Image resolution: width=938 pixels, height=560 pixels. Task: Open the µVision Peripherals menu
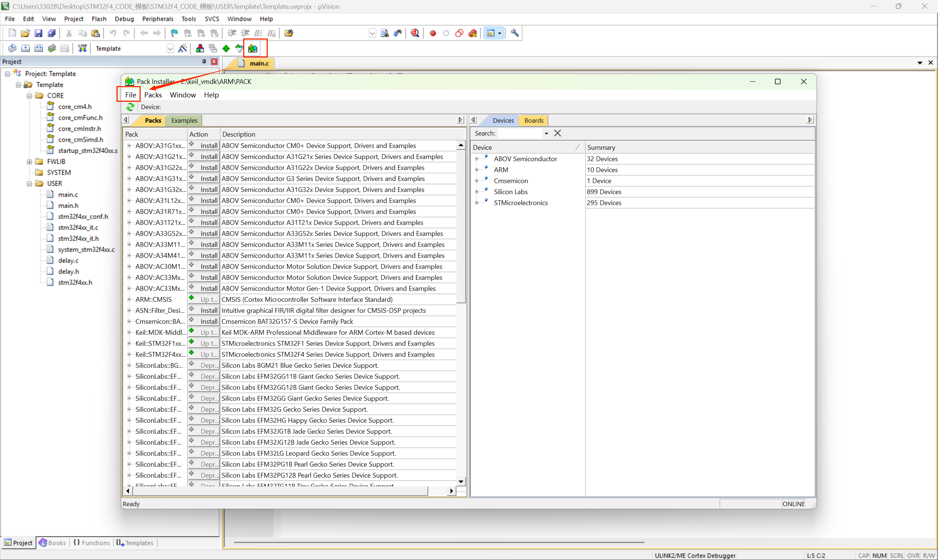(x=158, y=19)
